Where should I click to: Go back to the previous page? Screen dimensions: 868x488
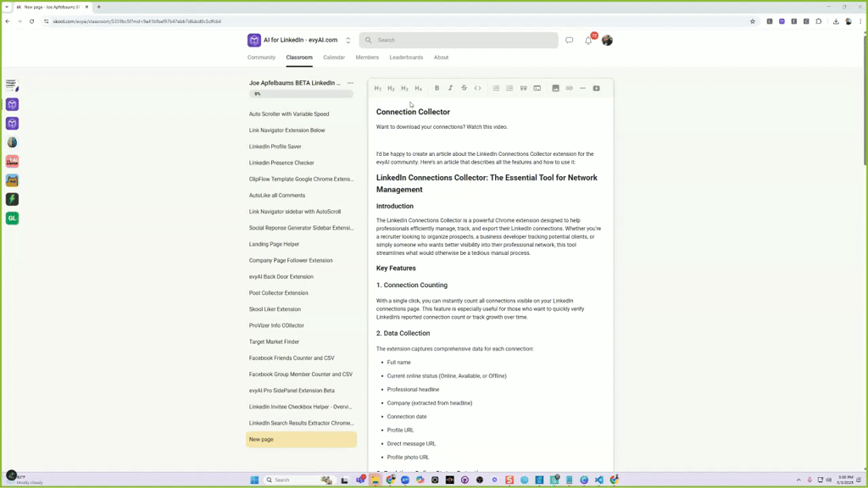[x=8, y=21]
